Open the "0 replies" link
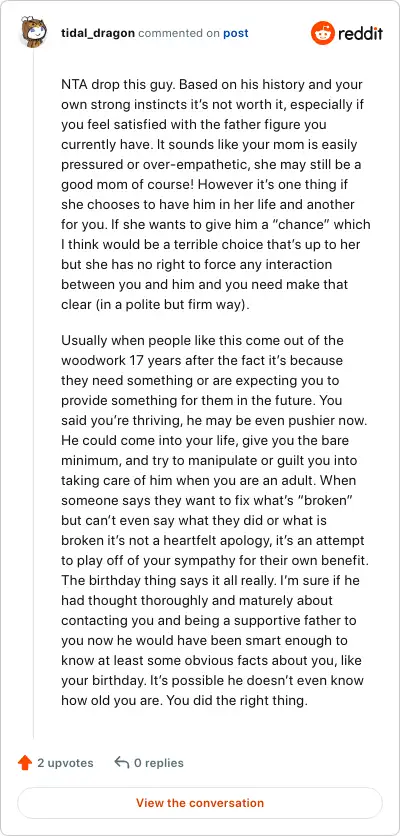The height and width of the screenshot is (836, 400). click(158, 763)
